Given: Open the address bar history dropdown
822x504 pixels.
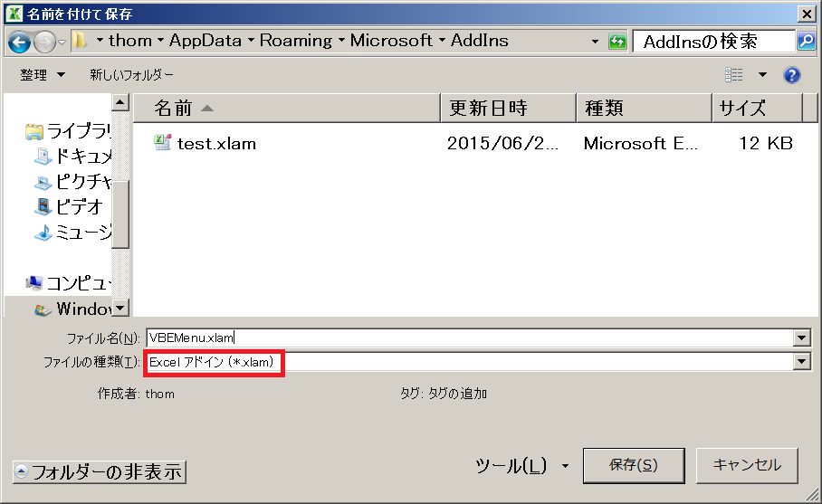Looking at the screenshot, I should [x=595, y=42].
